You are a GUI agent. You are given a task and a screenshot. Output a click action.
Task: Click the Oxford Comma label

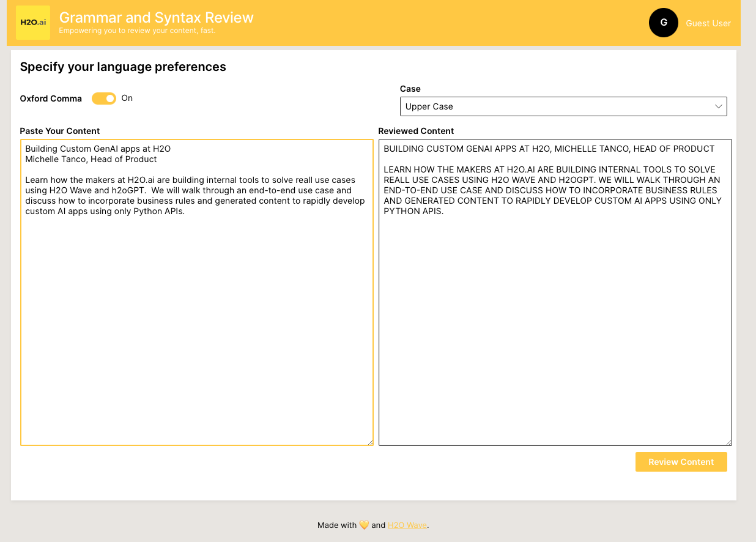51,98
